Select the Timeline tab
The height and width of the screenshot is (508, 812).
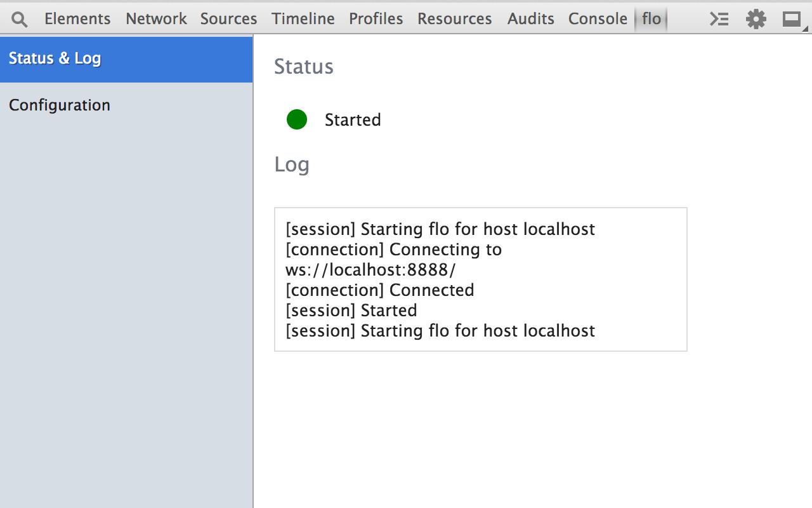[x=303, y=19]
